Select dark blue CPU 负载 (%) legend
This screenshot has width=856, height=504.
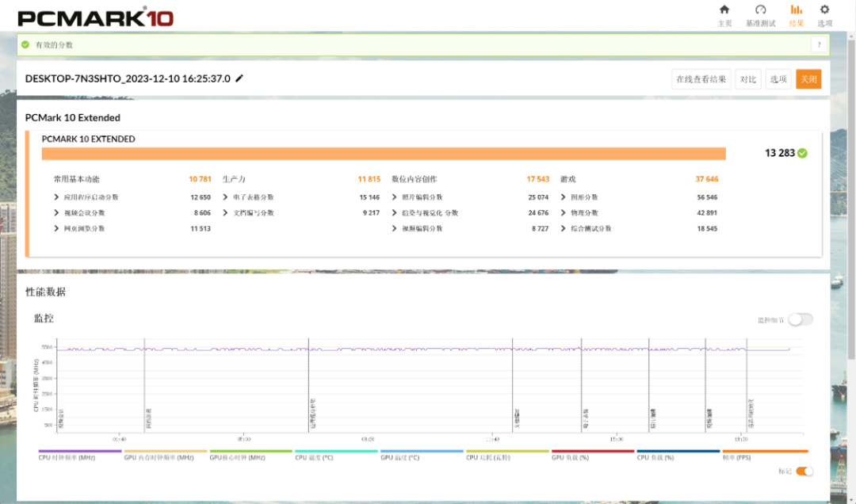[x=678, y=456]
